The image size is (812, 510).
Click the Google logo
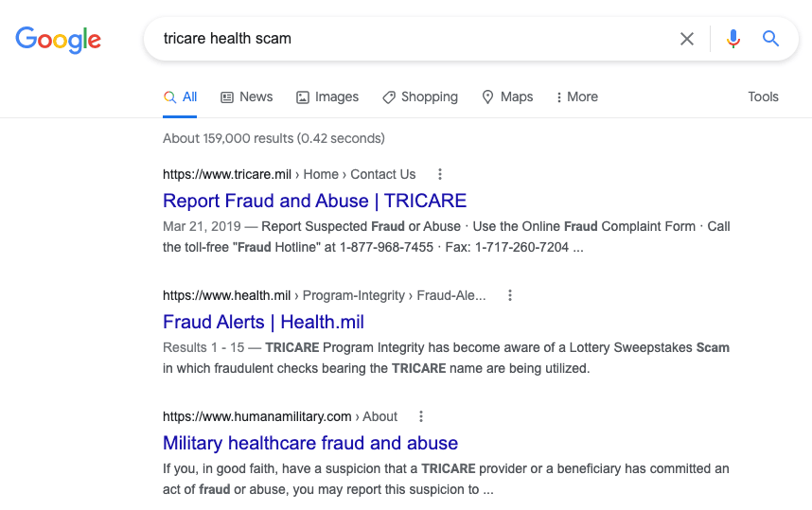(58, 39)
